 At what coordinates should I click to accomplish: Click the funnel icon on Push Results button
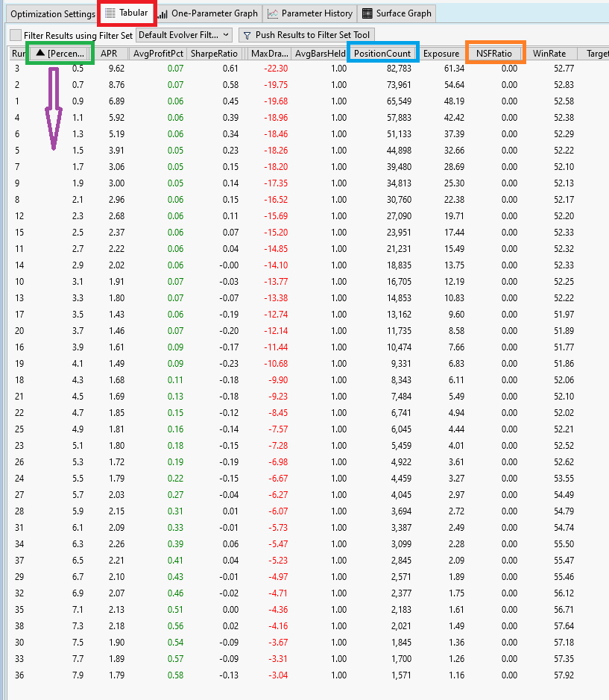point(247,35)
